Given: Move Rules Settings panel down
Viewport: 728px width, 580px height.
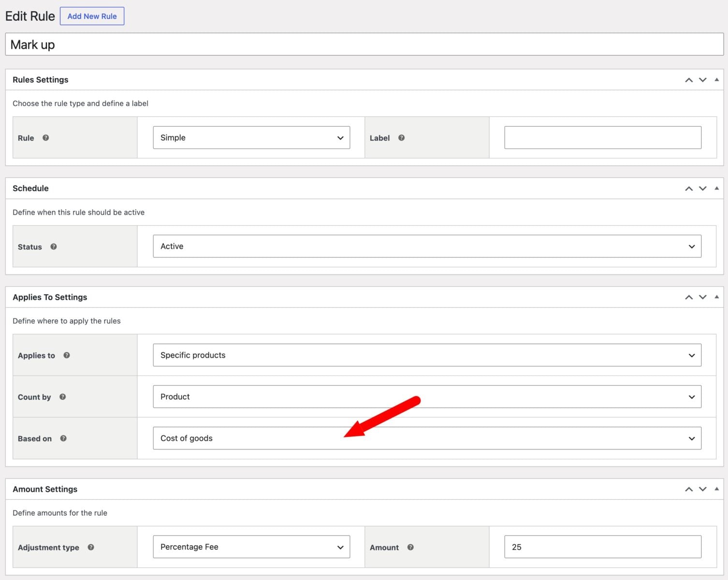Looking at the screenshot, I should pos(703,80).
